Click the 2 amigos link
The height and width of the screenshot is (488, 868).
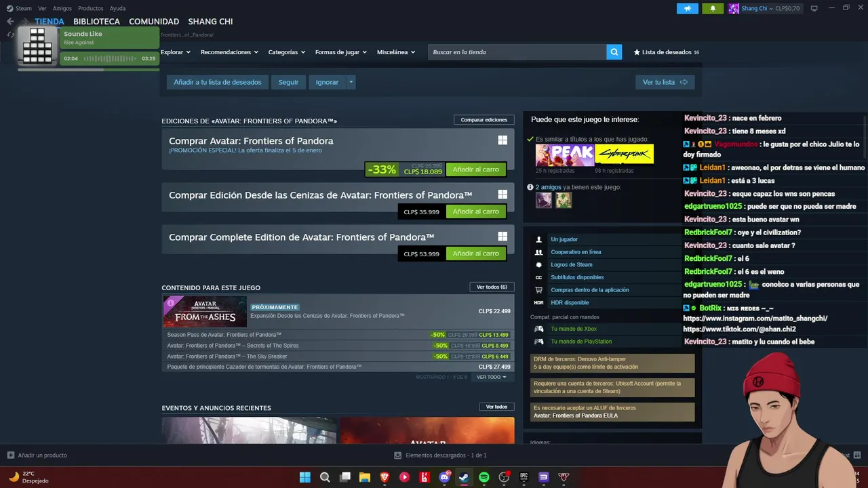click(x=548, y=187)
